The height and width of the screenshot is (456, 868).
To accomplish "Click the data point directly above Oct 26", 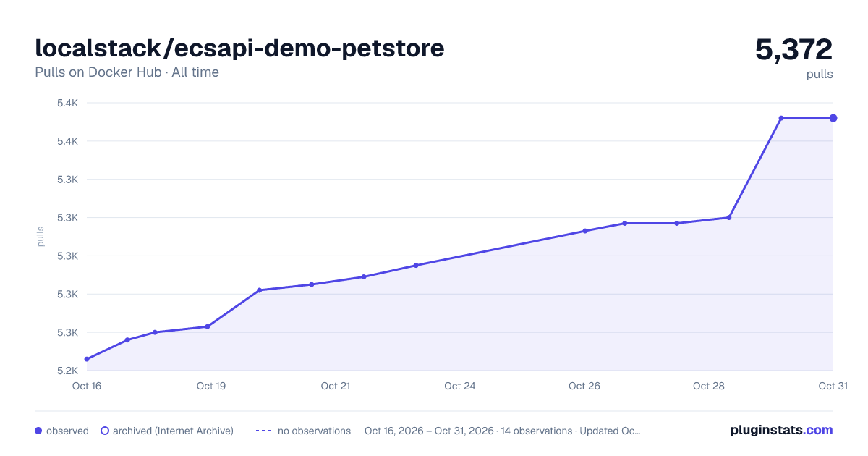I will tap(585, 231).
